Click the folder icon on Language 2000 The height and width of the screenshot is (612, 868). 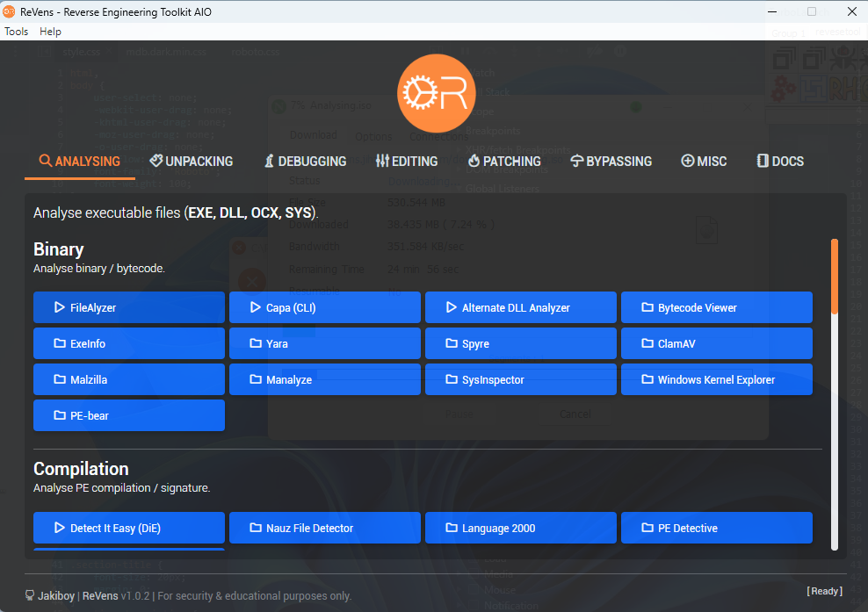[452, 528]
